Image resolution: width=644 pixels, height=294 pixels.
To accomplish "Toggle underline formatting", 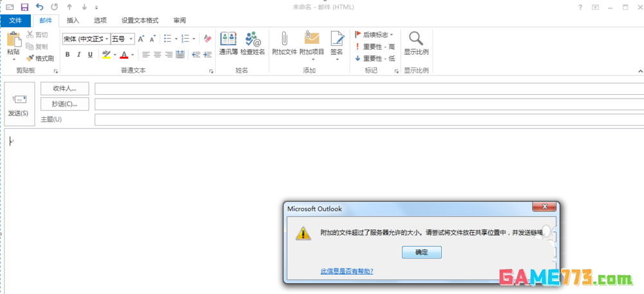I will pyautogui.click(x=90, y=54).
